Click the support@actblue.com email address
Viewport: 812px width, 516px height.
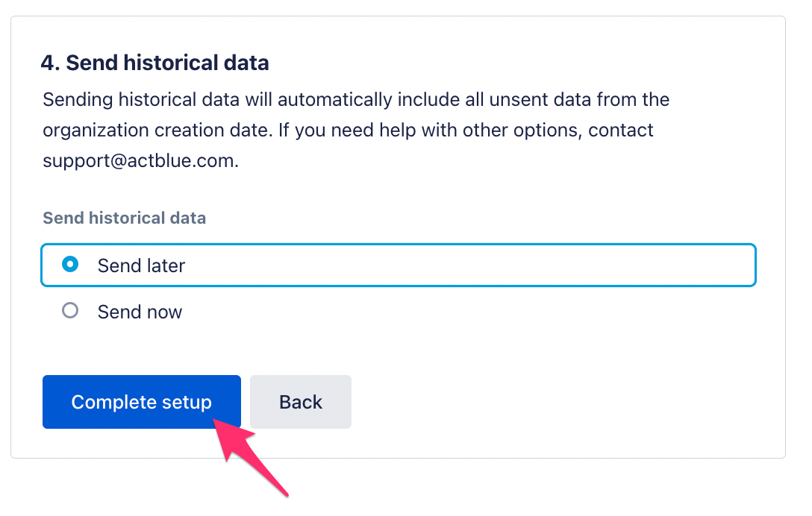click(x=139, y=161)
